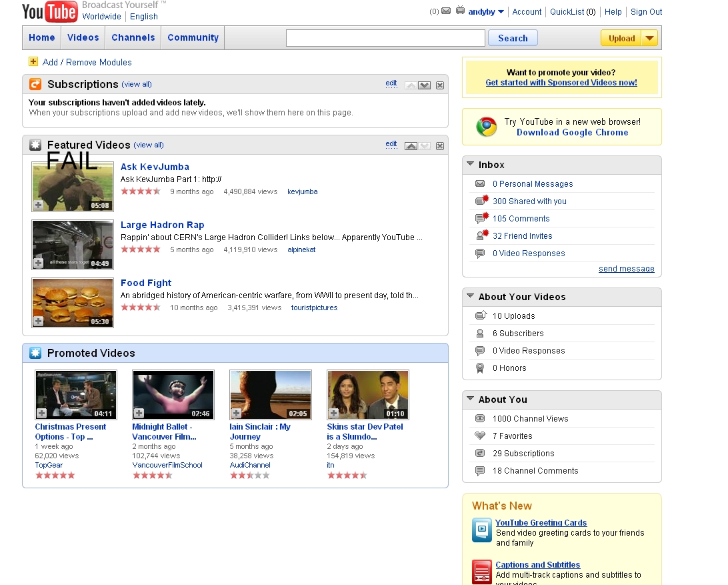The width and height of the screenshot is (728, 585).
Task: Rate Iain Sinclair video star rating
Action: [250, 476]
